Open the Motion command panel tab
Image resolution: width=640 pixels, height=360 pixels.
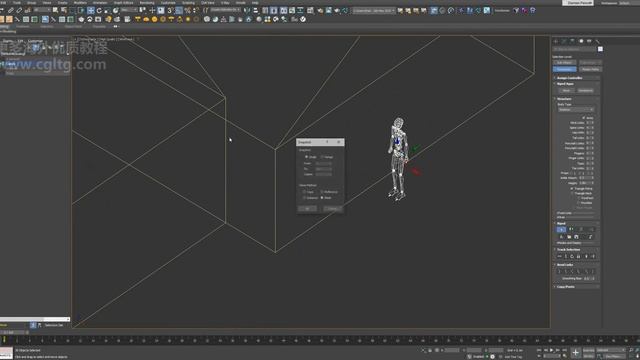click(x=581, y=41)
